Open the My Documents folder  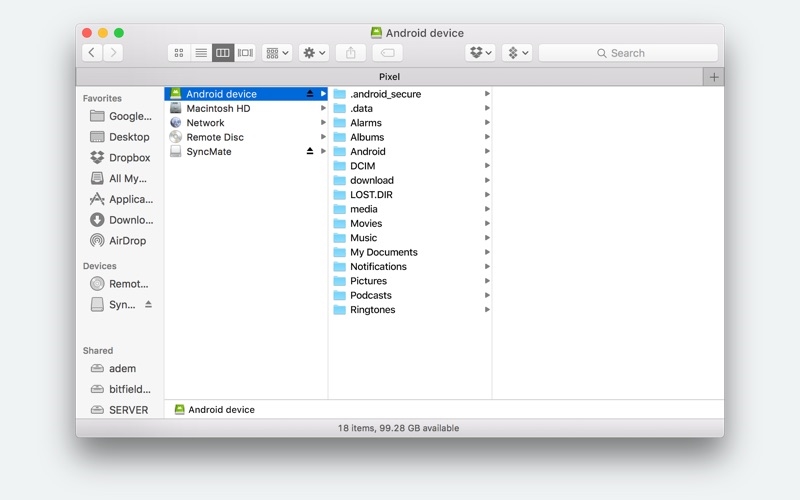coord(411,252)
